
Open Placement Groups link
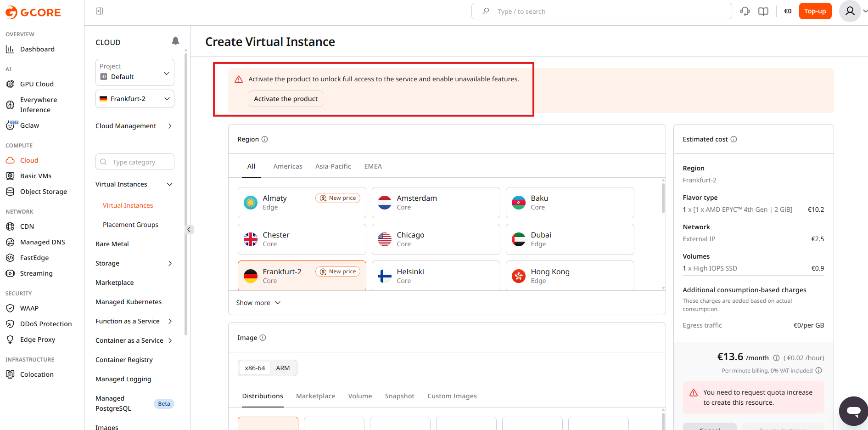[x=130, y=225]
